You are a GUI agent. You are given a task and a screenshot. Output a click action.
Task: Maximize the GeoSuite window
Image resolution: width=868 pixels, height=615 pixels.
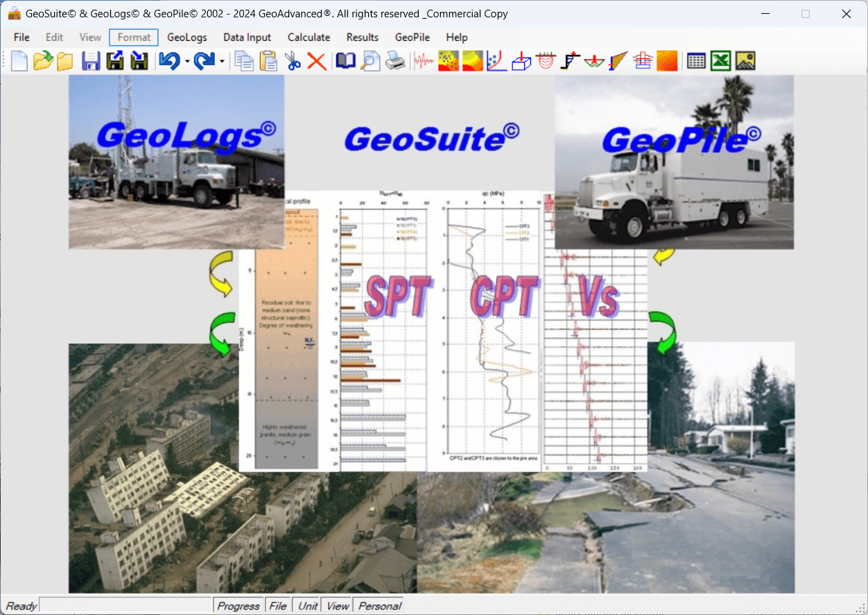pyautogui.click(x=806, y=14)
